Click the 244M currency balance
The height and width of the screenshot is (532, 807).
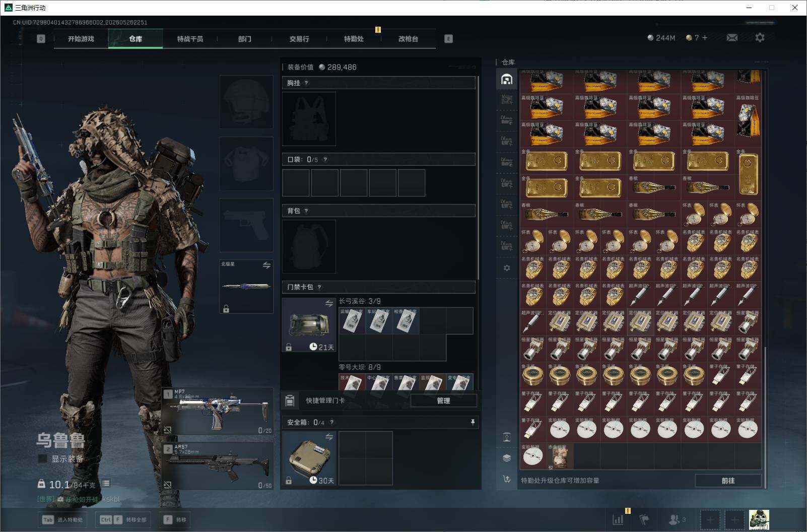point(661,38)
